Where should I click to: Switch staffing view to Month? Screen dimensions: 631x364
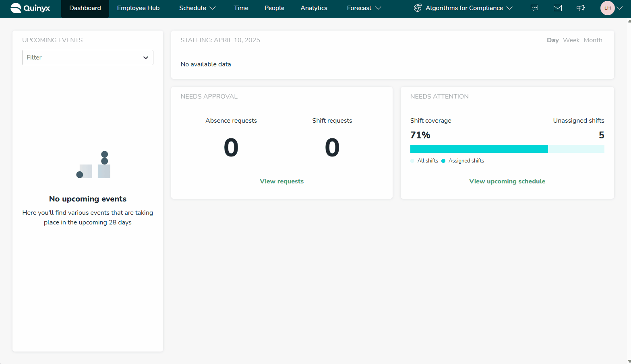click(x=593, y=40)
